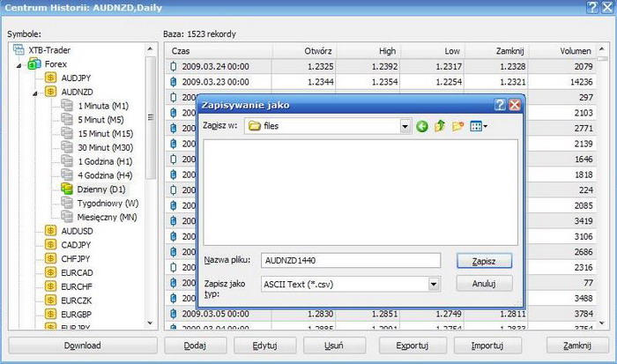Click the Anuluj button

click(x=484, y=283)
